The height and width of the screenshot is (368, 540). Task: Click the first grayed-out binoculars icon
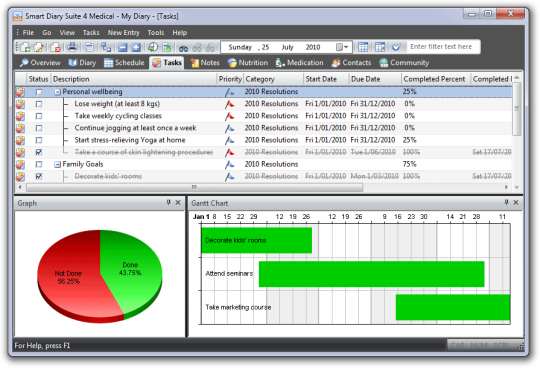pyautogui.click(x=197, y=48)
